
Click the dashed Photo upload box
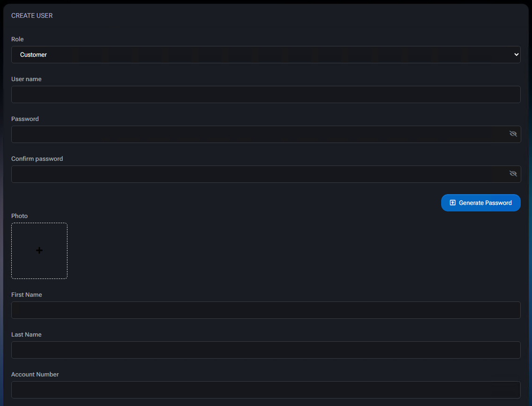[39, 251]
